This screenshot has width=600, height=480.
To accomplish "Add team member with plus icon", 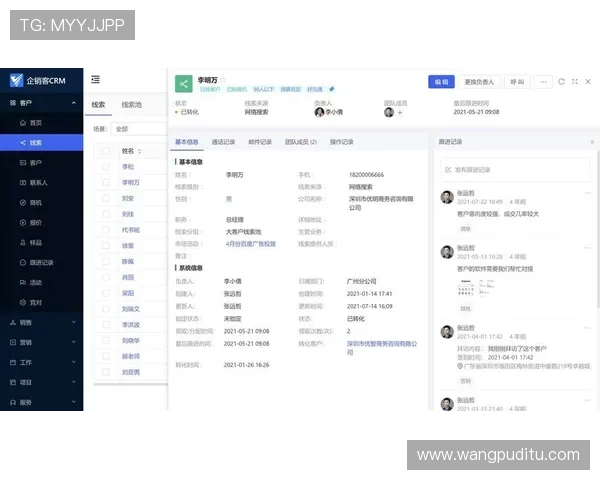I will [x=400, y=112].
